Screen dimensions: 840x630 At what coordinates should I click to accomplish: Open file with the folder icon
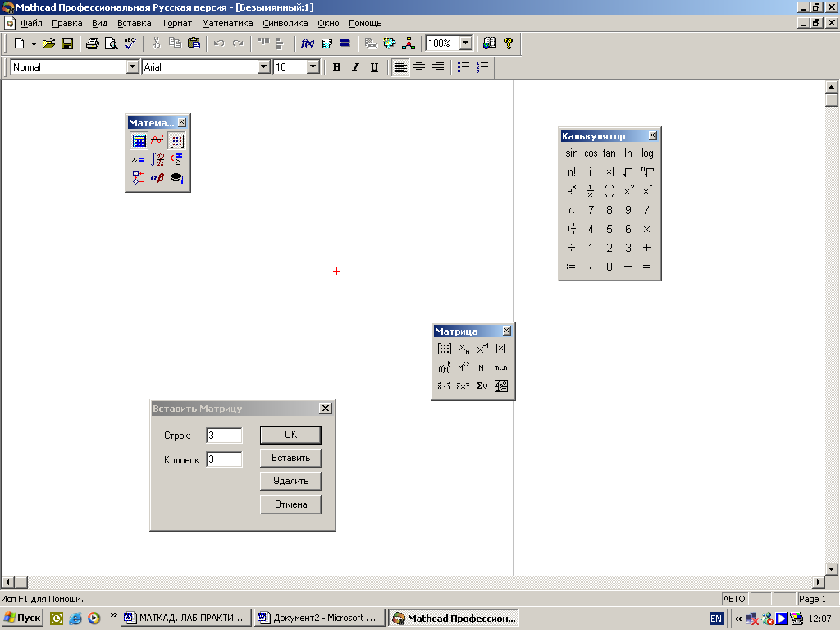coord(48,43)
